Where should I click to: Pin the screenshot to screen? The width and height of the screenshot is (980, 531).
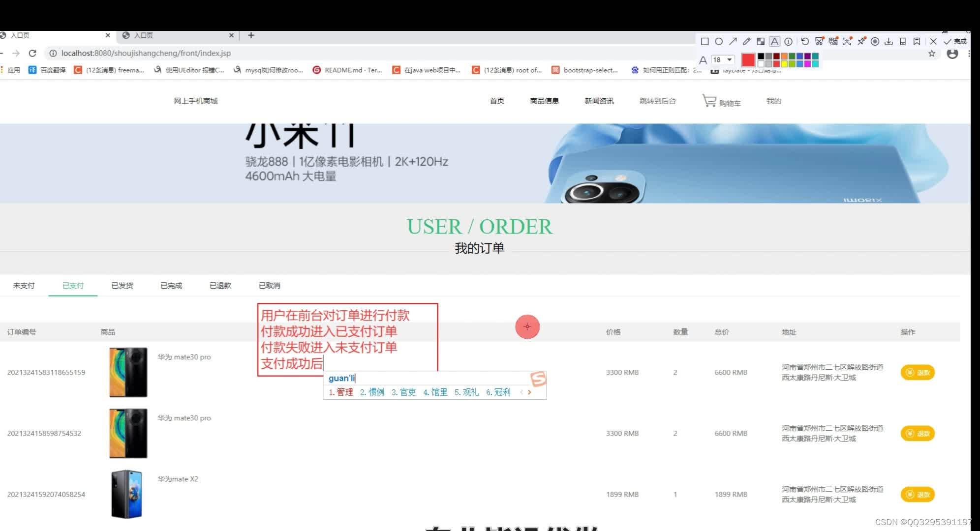(x=861, y=41)
